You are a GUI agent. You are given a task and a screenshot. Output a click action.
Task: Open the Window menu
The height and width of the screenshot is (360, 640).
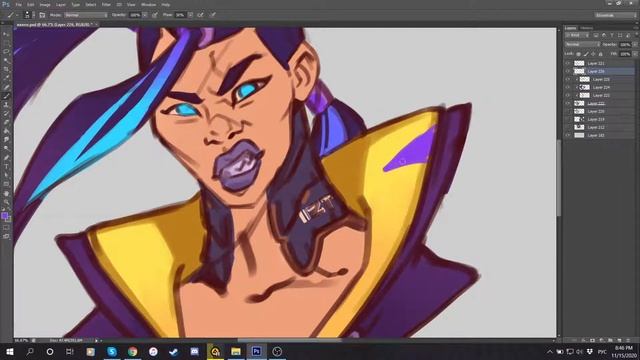click(148, 4)
